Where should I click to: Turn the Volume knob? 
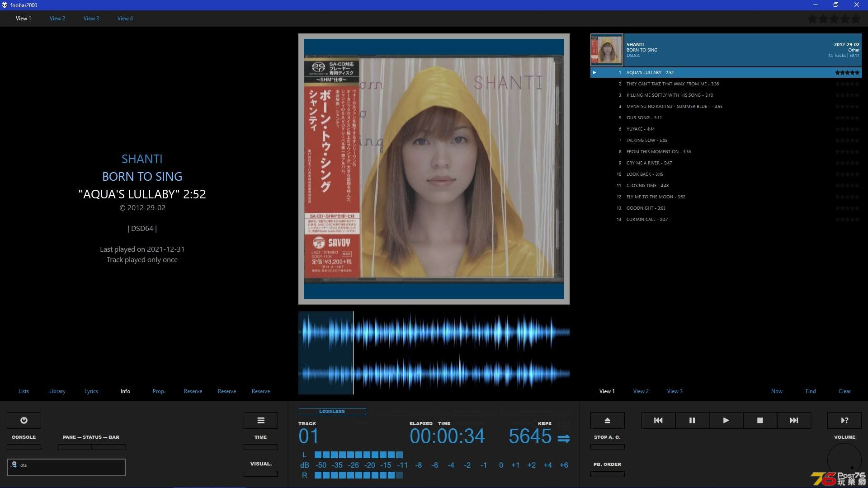pos(844,460)
